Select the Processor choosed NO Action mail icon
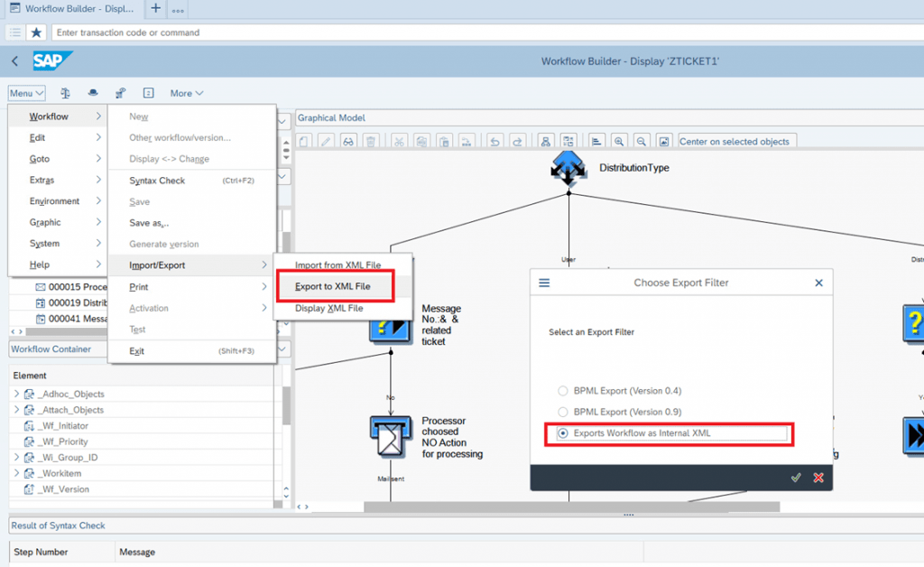Viewport: 924px width, 567px height. (390, 437)
